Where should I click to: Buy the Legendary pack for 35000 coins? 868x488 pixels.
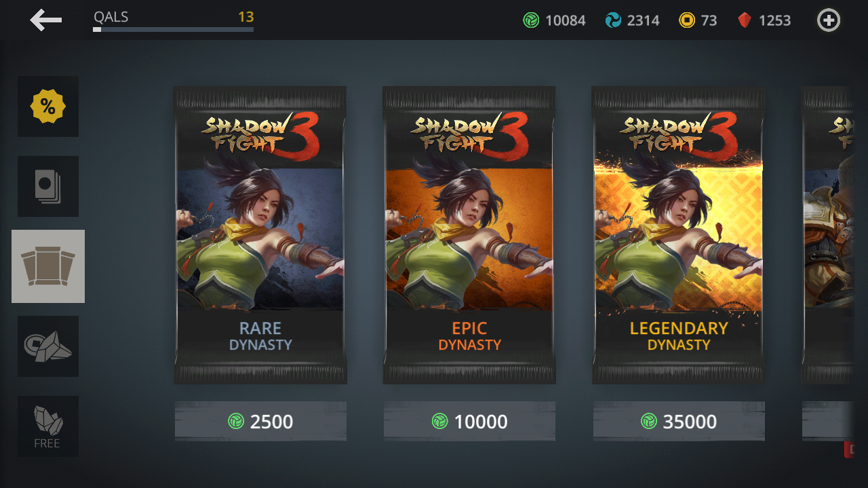click(x=679, y=421)
